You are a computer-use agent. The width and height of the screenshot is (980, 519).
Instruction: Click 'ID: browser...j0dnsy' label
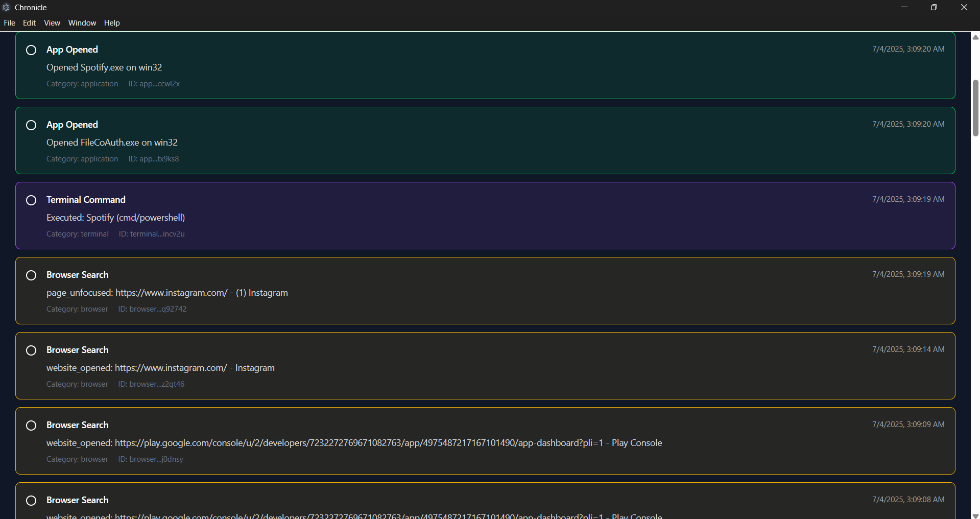(151, 459)
